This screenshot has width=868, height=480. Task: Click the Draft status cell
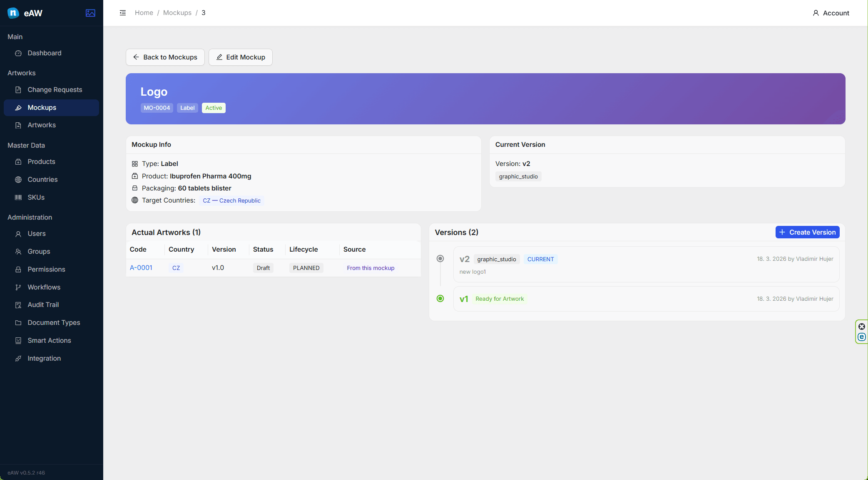click(x=263, y=268)
